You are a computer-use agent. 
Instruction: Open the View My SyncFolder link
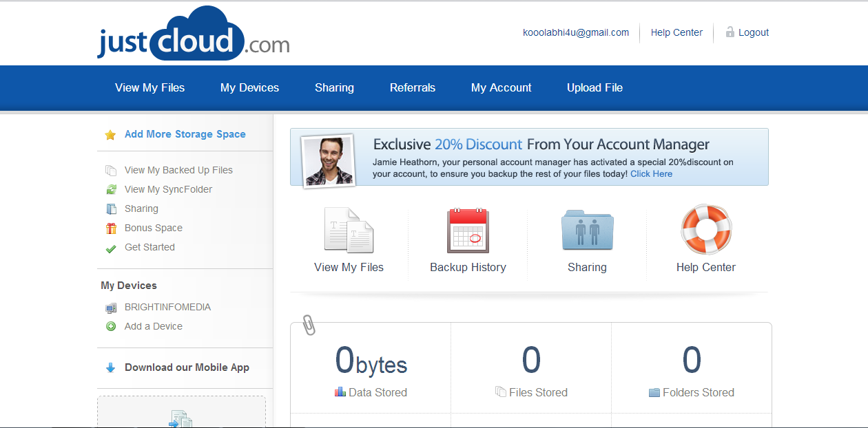pyautogui.click(x=168, y=189)
